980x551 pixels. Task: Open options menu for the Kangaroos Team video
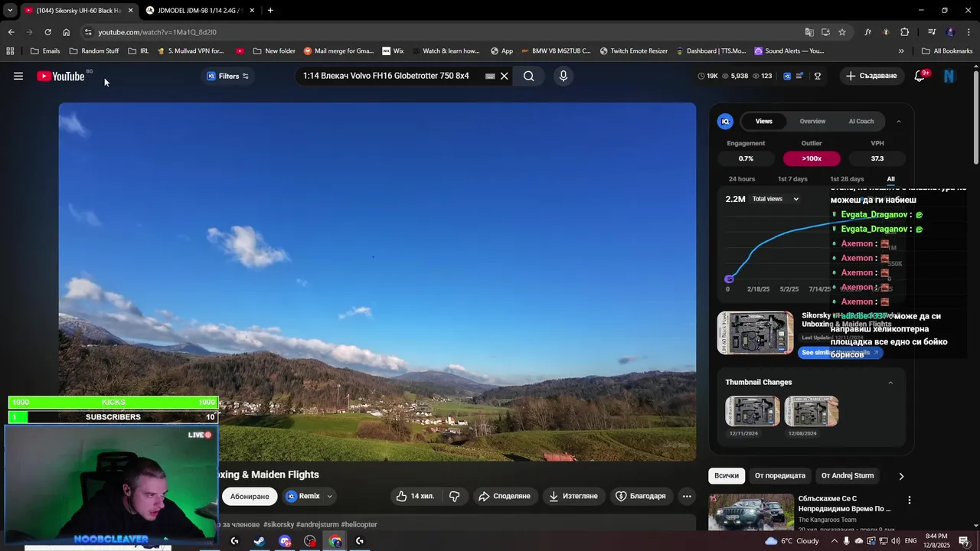[x=910, y=500]
